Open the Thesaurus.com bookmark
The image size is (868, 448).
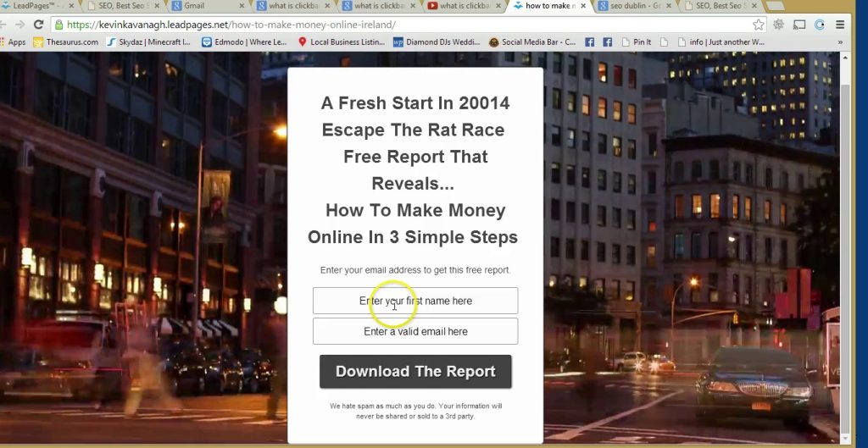coord(66,41)
